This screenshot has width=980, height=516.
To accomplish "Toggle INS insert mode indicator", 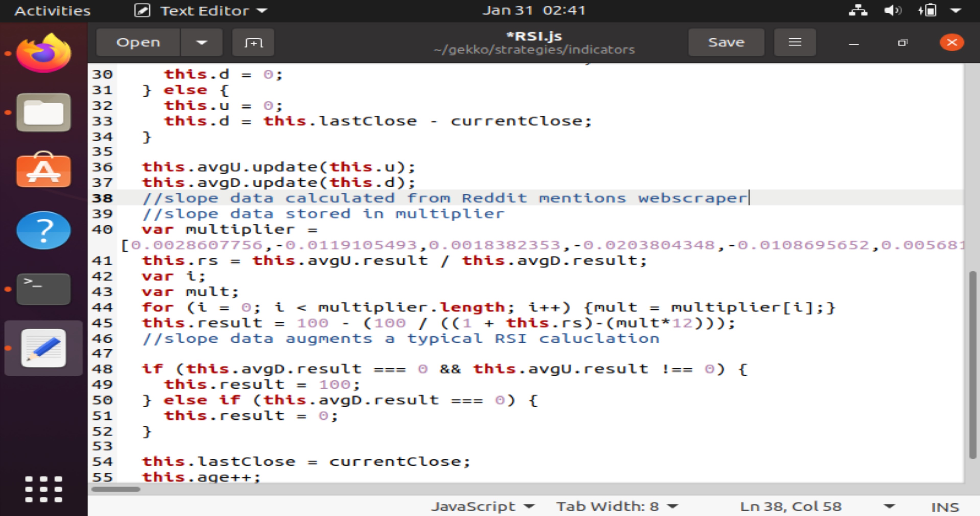I will pos(945,507).
